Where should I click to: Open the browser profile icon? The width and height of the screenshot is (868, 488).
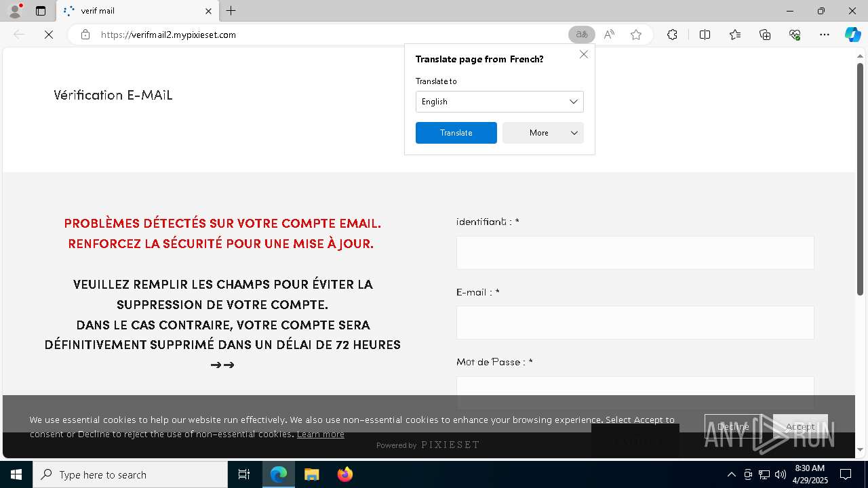15,11
